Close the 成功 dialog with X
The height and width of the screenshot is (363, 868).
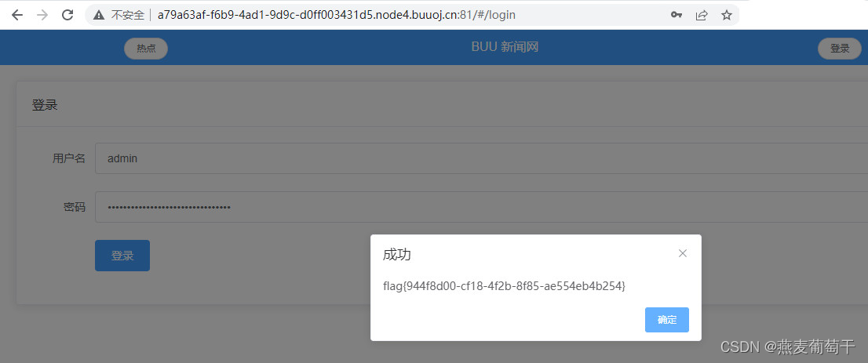(683, 253)
